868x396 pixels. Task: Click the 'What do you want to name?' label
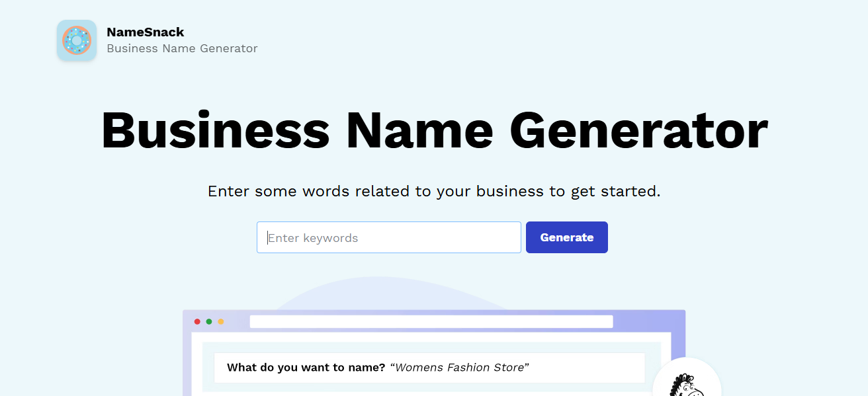306,368
